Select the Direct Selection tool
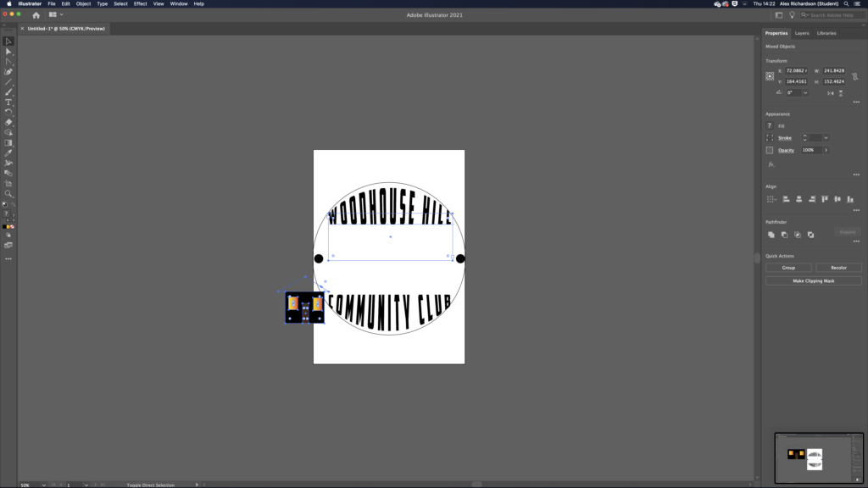 click(8, 52)
